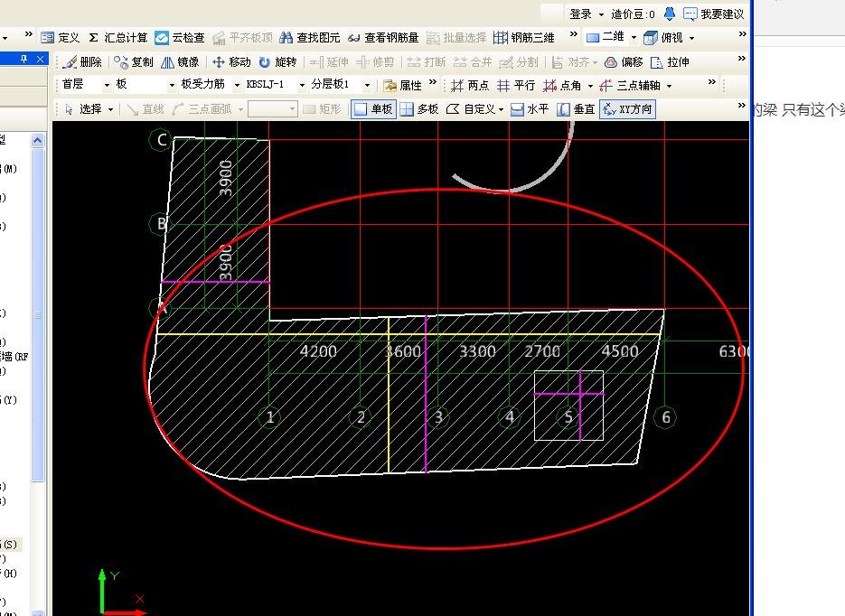Open 查看钢筋量 rebar quantity viewer
Viewport: 845px width, 616px height.
coord(383,38)
